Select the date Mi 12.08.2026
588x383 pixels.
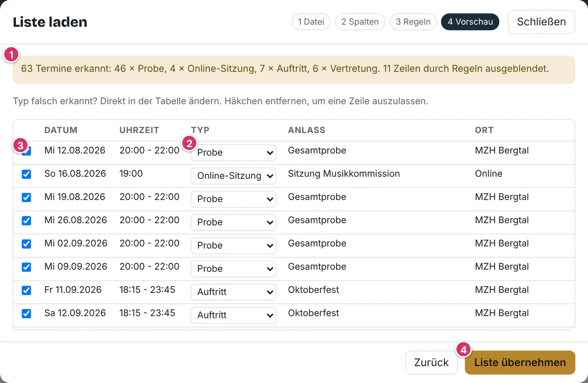coord(75,150)
